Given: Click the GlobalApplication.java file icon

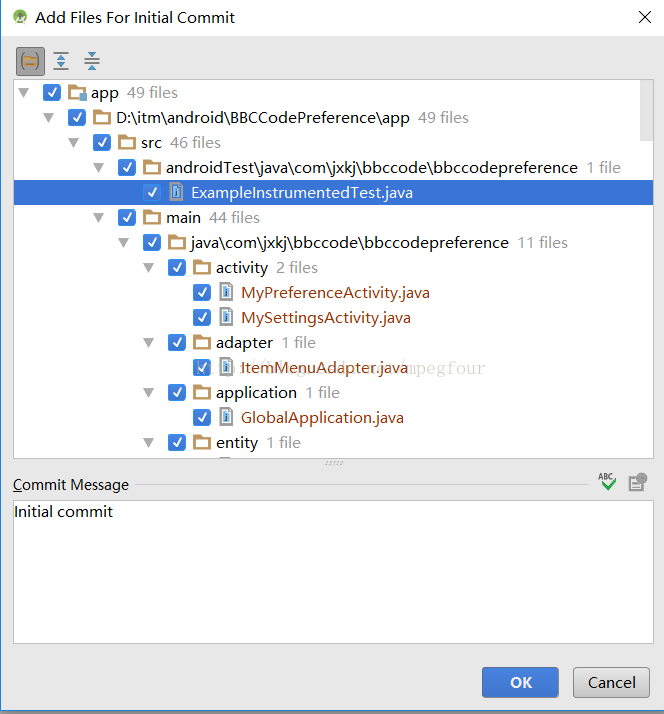Looking at the screenshot, I should click(x=226, y=417).
